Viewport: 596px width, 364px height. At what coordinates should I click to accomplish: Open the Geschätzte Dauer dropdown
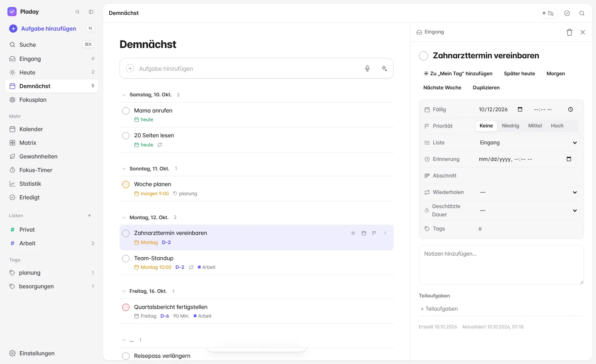[528, 211]
